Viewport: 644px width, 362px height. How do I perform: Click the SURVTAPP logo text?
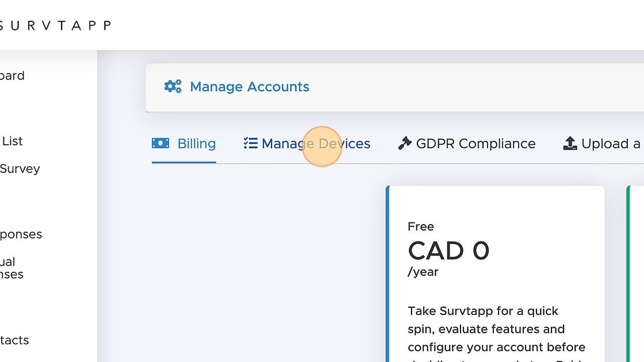[x=55, y=25]
